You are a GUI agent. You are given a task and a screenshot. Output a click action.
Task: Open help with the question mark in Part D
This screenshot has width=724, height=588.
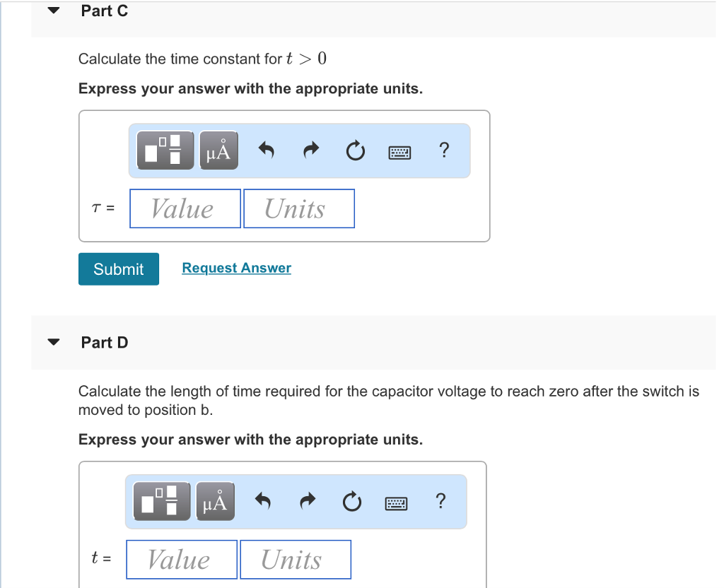click(440, 501)
